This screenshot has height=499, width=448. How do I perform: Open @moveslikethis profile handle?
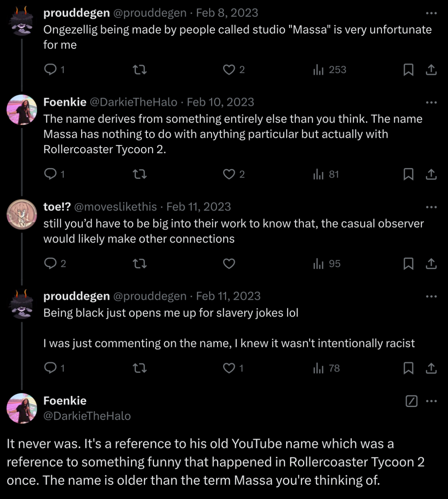click(x=115, y=207)
